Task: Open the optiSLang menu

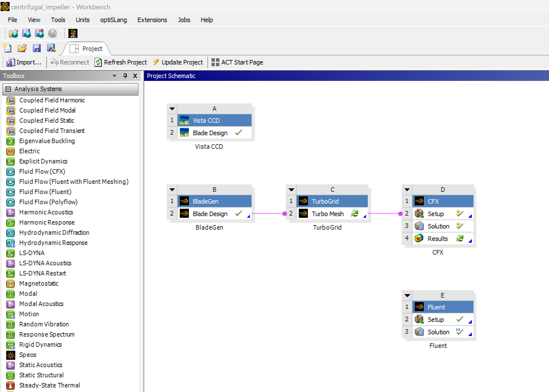Action: pos(113,20)
